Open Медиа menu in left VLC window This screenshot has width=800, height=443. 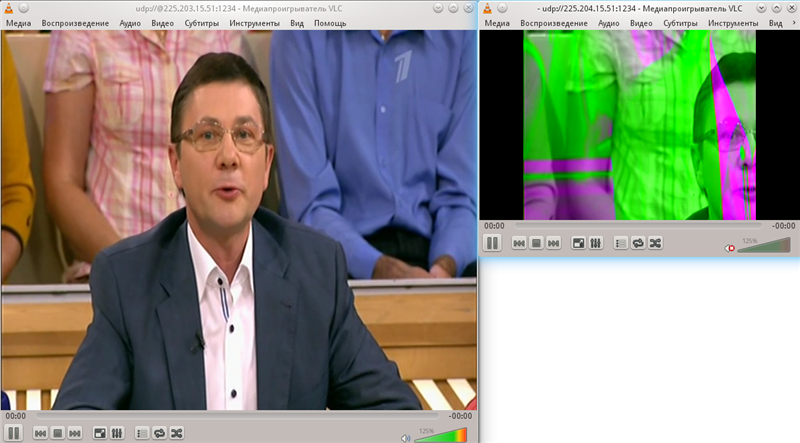pyautogui.click(x=18, y=23)
